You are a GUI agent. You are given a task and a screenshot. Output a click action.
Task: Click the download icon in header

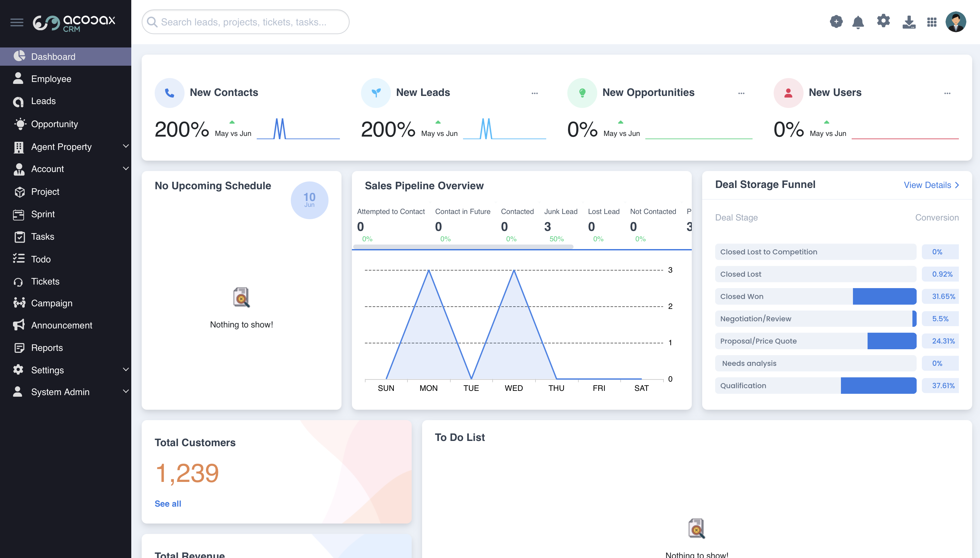click(909, 22)
